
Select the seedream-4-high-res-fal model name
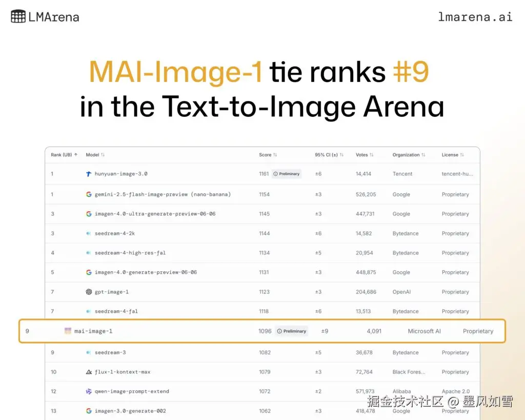click(x=130, y=253)
